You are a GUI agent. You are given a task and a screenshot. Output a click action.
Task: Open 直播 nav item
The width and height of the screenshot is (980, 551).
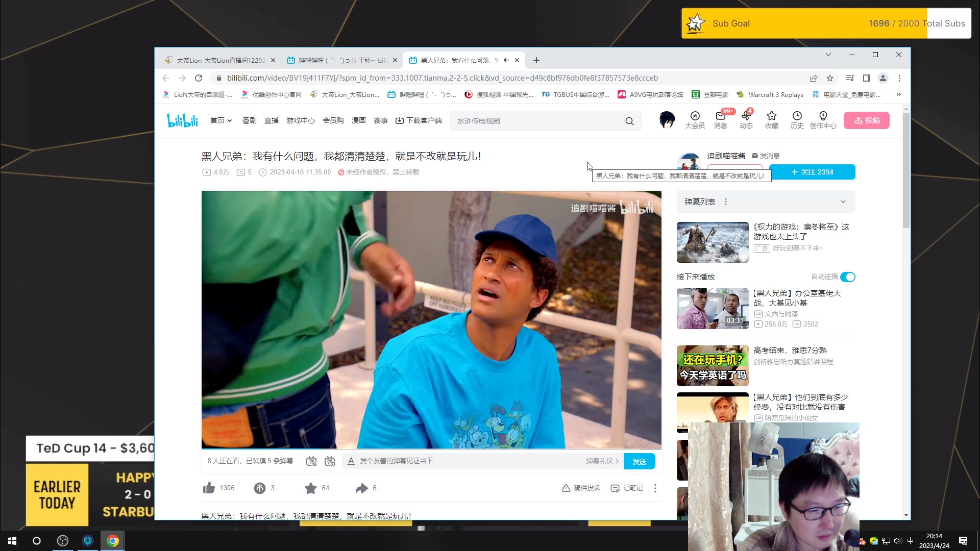pyautogui.click(x=272, y=120)
